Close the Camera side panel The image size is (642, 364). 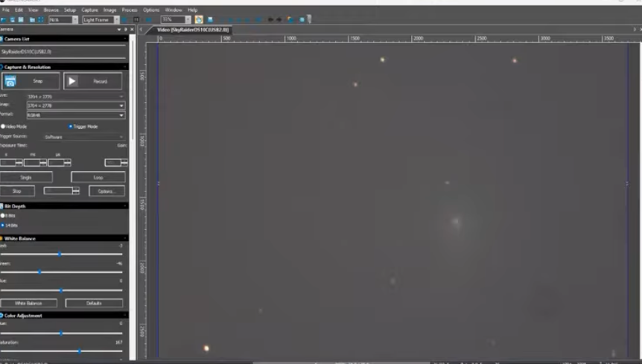point(132,30)
